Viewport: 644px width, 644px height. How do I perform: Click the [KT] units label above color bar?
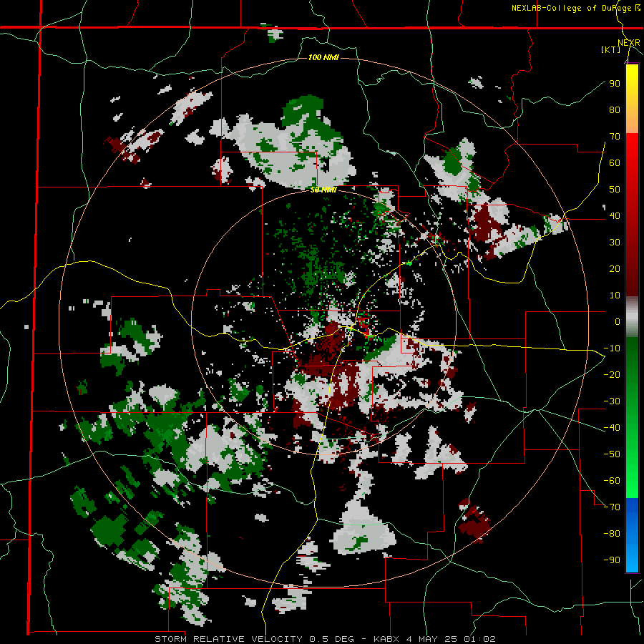pyautogui.click(x=610, y=49)
